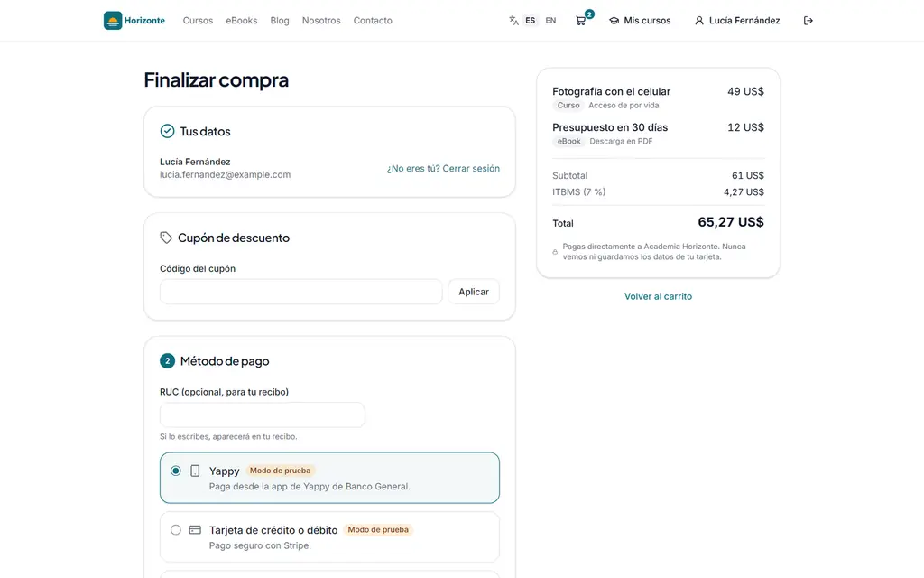
Task: Click the step 2 badge at Método de pago
Action: click(x=167, y=361)
